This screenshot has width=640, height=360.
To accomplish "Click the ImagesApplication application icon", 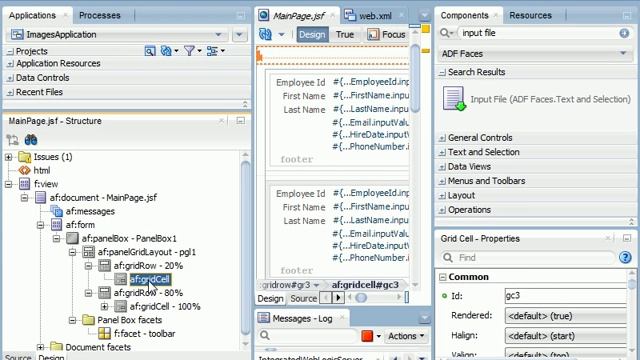I will click(x=17, y=34).
